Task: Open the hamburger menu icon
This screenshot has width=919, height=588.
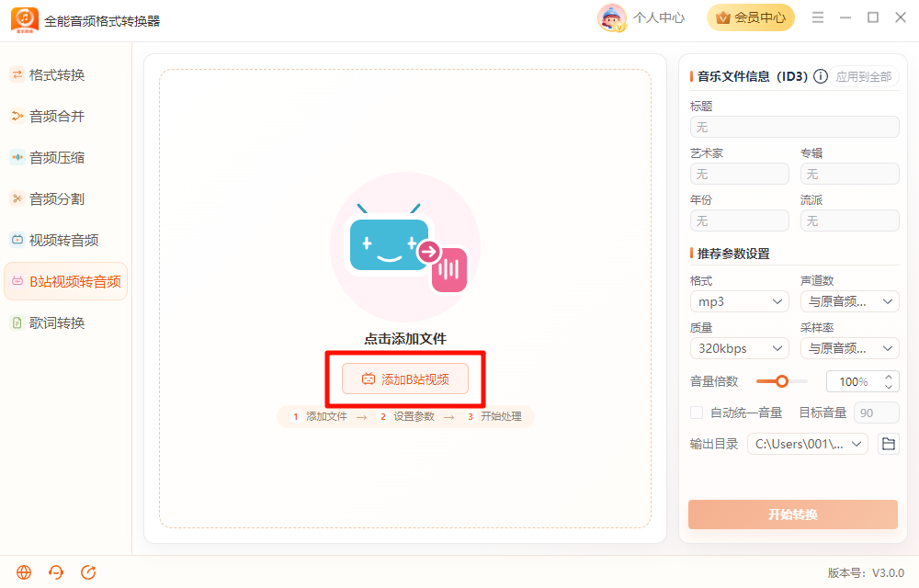Action: tap(818, 17)
